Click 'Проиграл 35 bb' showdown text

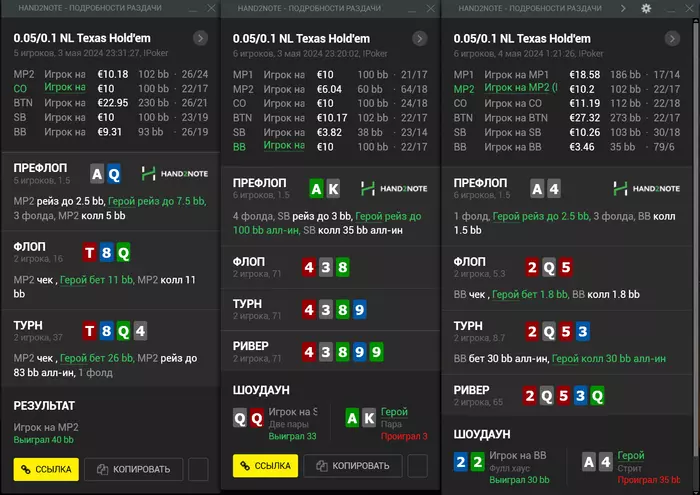649,480
